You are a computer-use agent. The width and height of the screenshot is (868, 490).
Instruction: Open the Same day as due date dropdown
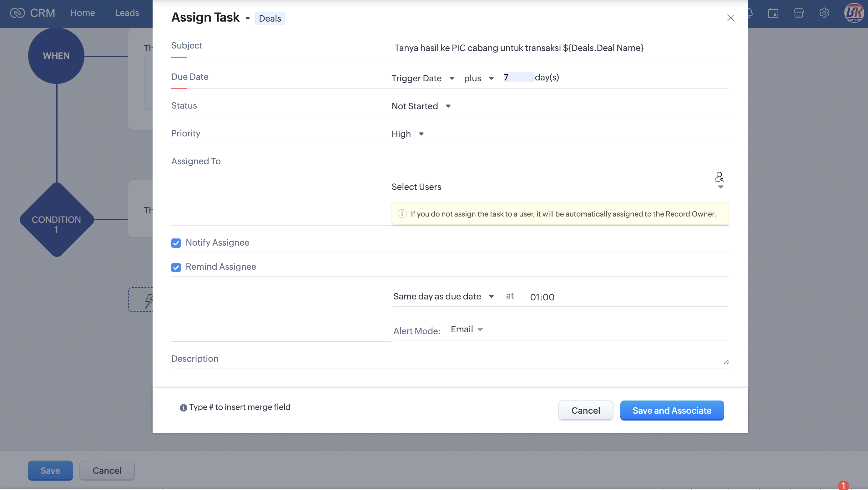click(443, 296)
